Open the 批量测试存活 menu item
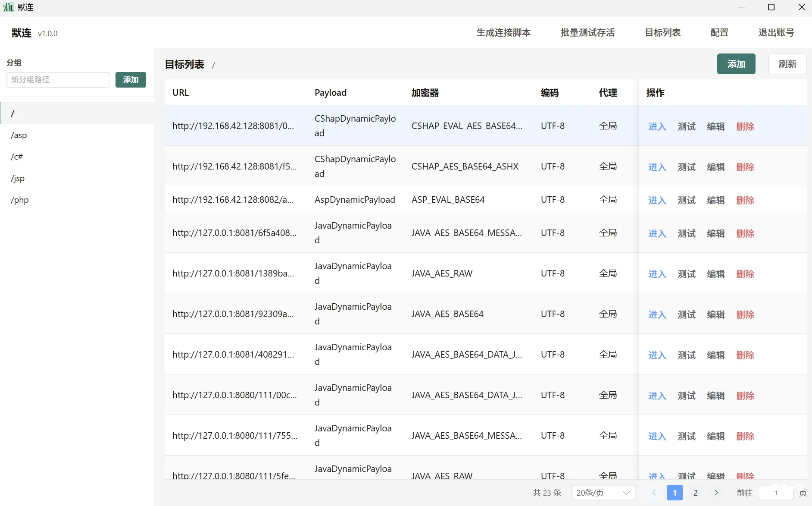Screen dimensions: 812x506 587,33
